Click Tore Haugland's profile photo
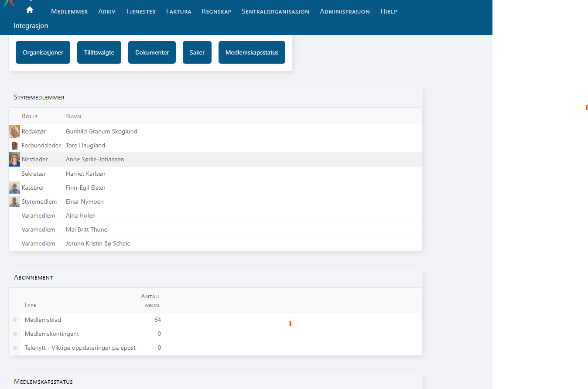Image resolution: width=588 pixels, height=389 pixels. (14, 146)
